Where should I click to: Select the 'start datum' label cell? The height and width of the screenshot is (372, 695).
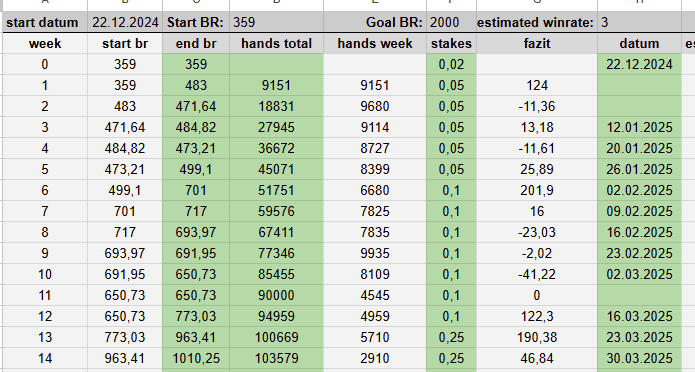click(45, 22)
